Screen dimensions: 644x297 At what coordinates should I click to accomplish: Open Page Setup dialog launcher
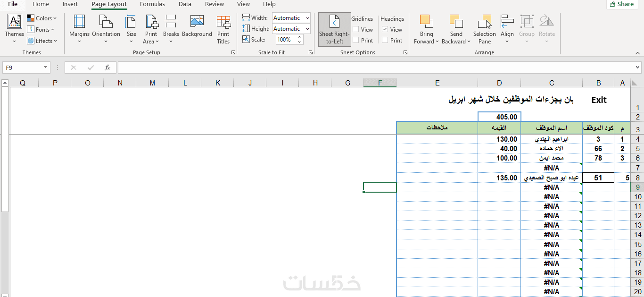click(233, 53)
